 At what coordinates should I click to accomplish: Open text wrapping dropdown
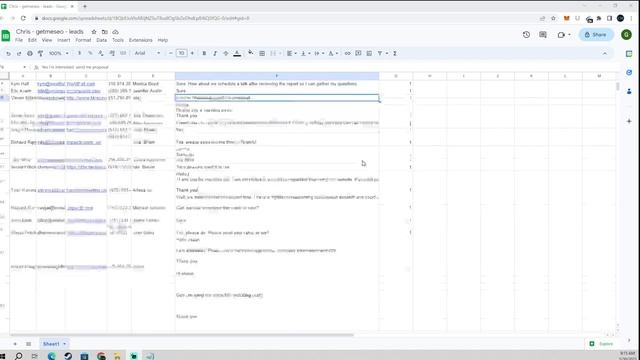[319, 53]
